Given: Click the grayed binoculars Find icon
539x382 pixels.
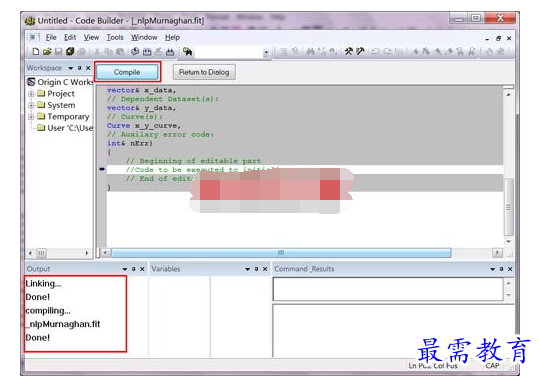Looking at the screenshot, I should tap(310, 52).
